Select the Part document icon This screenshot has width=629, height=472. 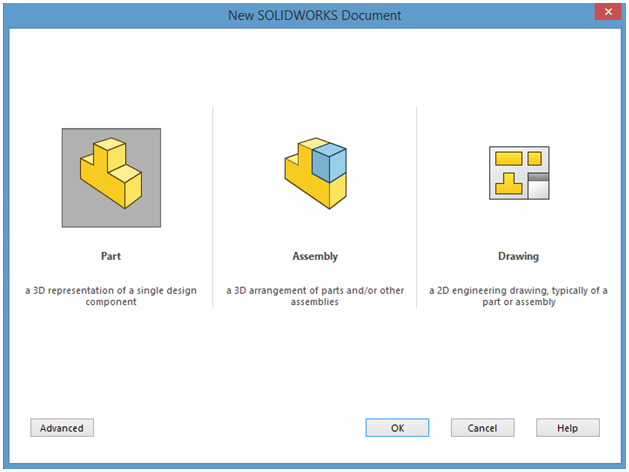click(111, 177)
